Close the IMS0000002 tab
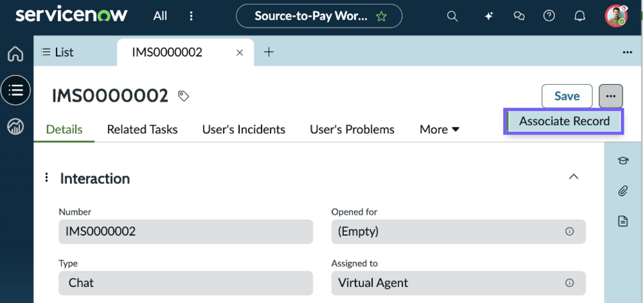The height and width of the screenshot is (303, 644). (240, 53)
